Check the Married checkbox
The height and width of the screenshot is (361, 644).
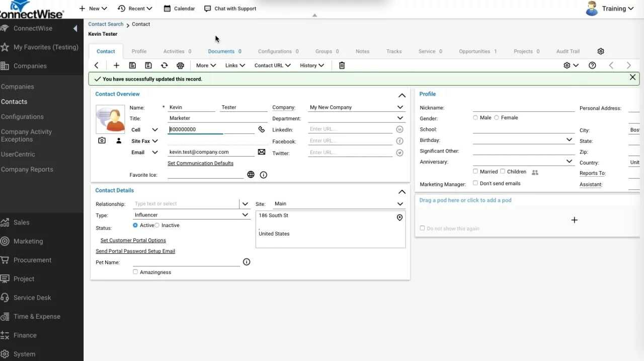click(475, 172)
